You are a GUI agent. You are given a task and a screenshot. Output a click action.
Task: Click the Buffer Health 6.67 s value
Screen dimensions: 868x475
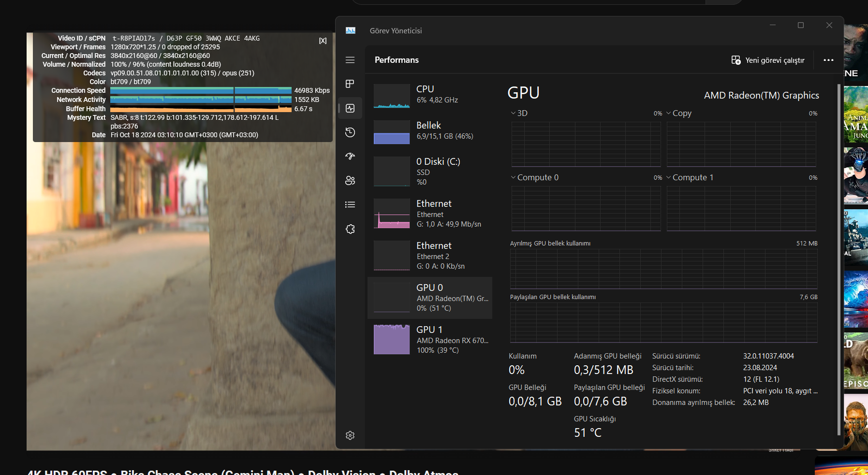click(303, 109)
